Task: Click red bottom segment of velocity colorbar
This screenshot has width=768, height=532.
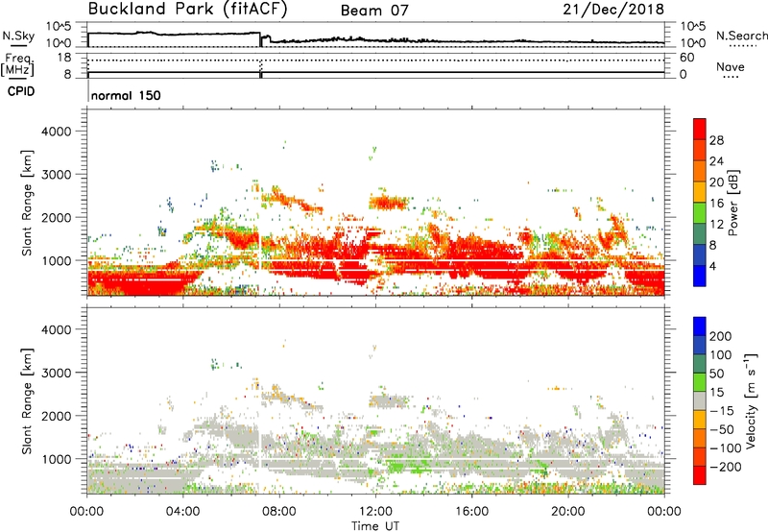Action: pyautogui.click(x=700, y=475)
